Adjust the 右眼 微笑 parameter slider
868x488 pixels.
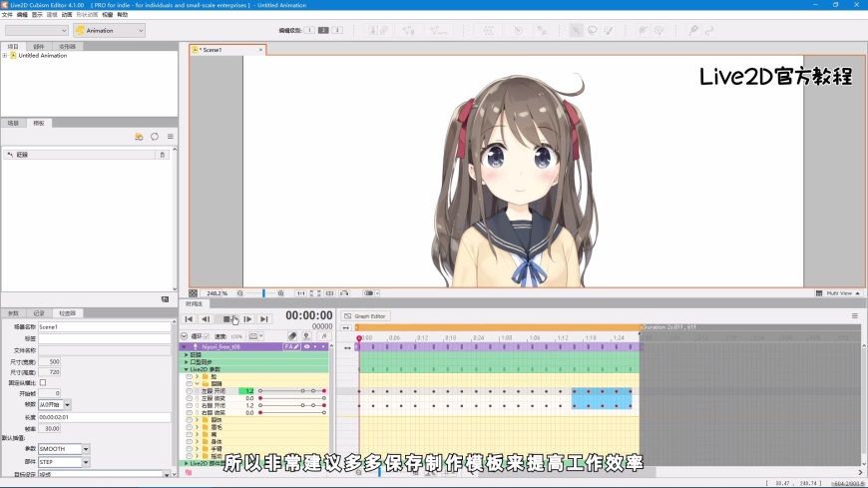291,413
